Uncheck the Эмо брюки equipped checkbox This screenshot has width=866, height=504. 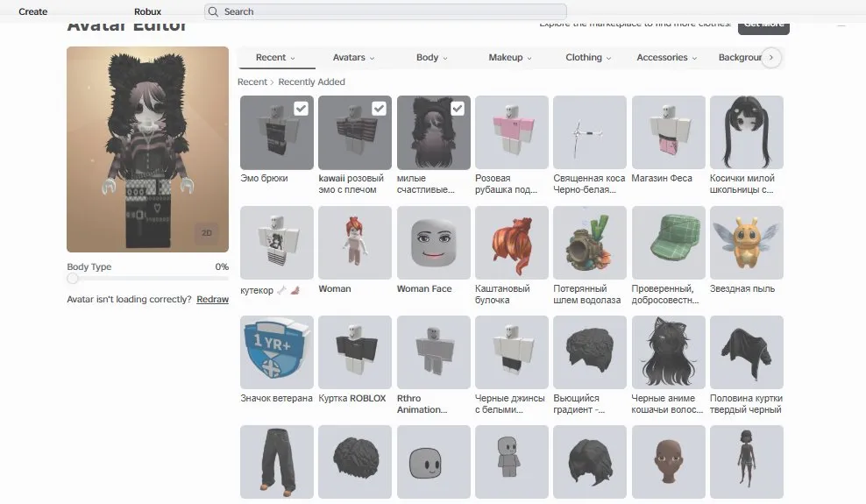(301, 108)
